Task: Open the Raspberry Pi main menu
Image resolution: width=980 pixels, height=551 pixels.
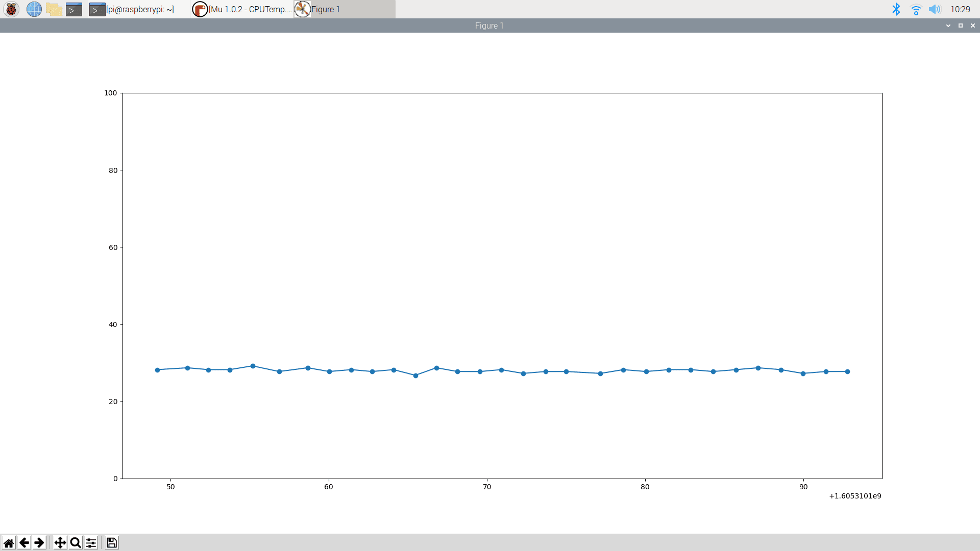Action: click(11, 9)
